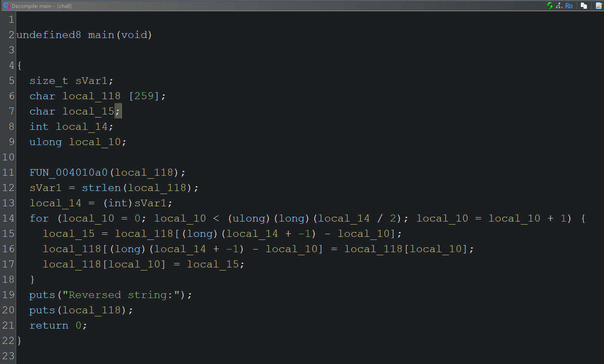Click the "puts" call on line 20
Image resolution: width=604 pixels, height=364 pixels.
42,310
